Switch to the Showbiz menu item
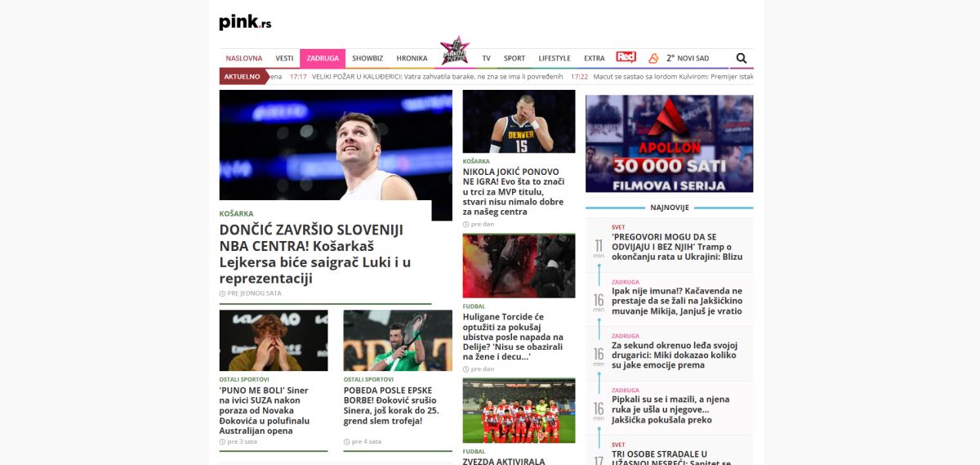 point(367,58)
